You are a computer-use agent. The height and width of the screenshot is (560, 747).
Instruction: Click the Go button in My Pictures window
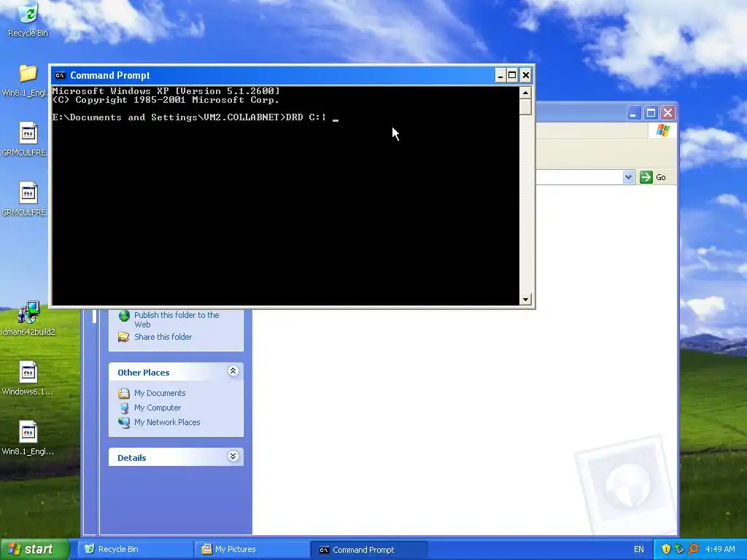click(653, 177)
